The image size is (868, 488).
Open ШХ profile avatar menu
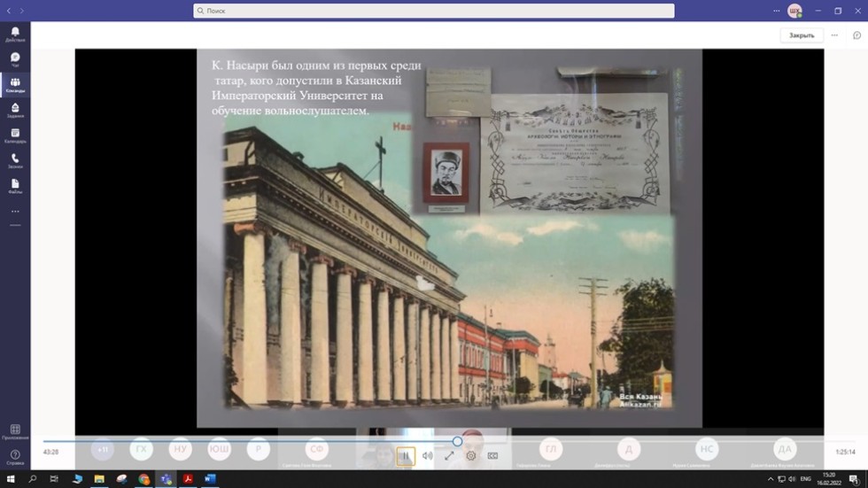(x=794, y=11)
